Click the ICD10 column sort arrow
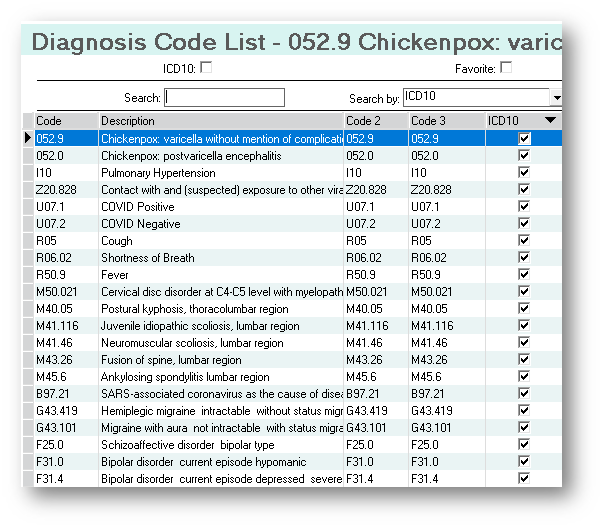Screen dimensions: 604x529 (x=550, y=121)
